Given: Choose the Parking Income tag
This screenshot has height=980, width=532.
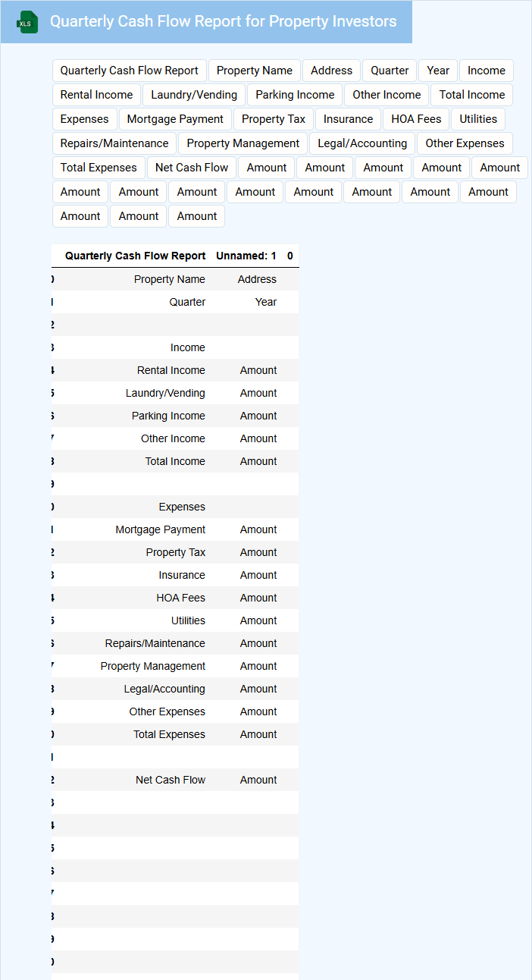Looking at the screenshot, I should (x=295, y=95).
